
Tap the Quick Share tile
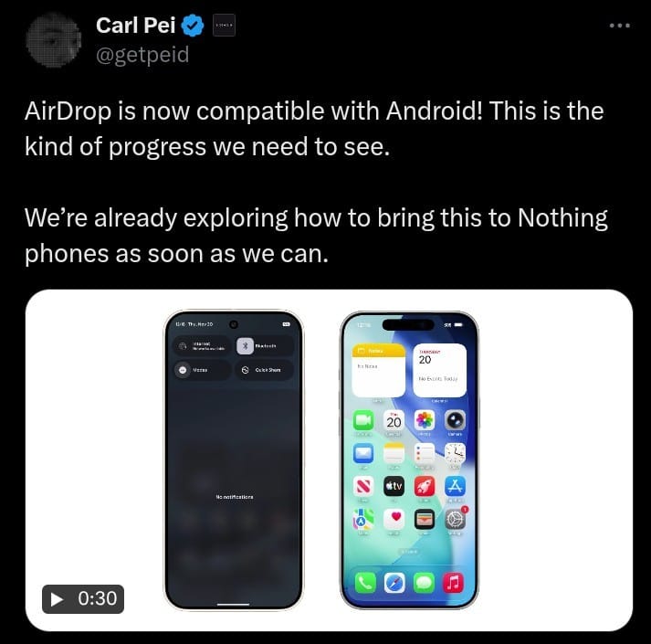(x=265, y=370)
